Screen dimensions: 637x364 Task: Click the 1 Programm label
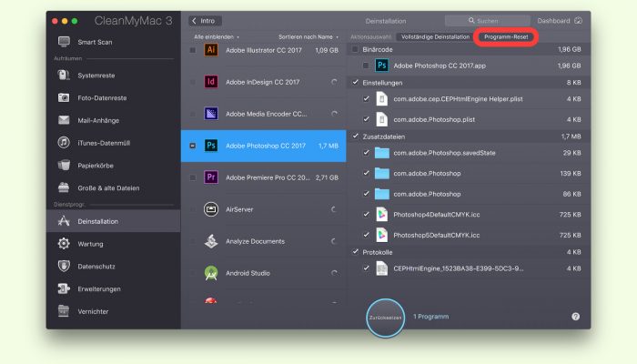click(431, 317)
